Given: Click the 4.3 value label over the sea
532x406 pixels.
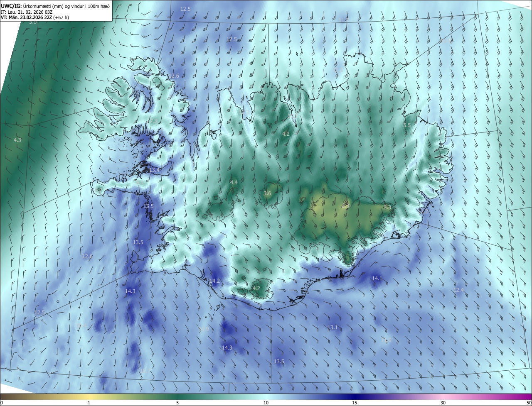Looking at the screenshot, I should click(x=17, y=140).
